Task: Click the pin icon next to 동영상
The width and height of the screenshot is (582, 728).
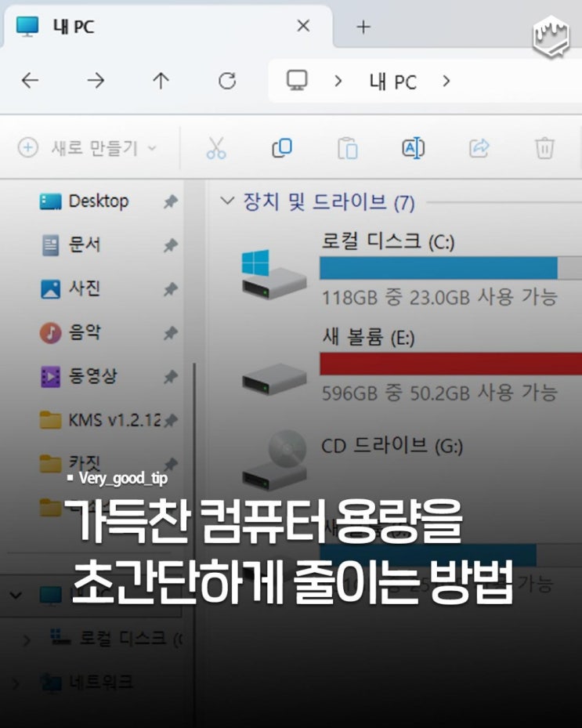Action: (171, 376)
